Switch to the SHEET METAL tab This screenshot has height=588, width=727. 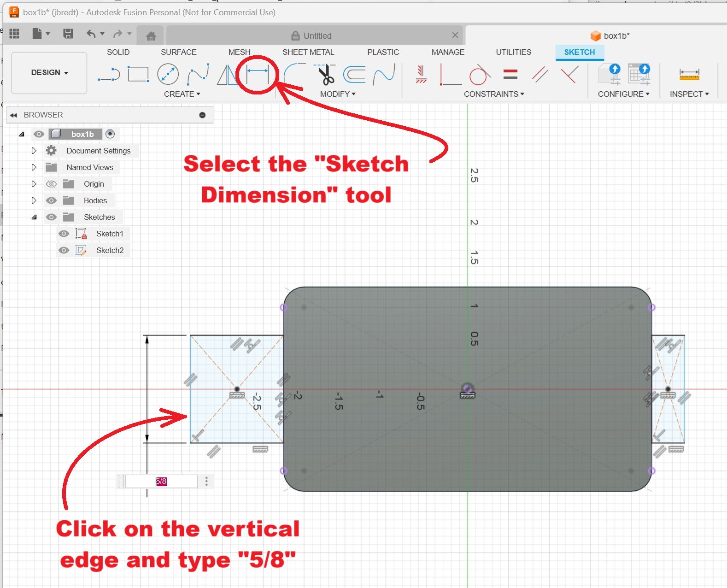pyautogui.click(x=308, y=52)
